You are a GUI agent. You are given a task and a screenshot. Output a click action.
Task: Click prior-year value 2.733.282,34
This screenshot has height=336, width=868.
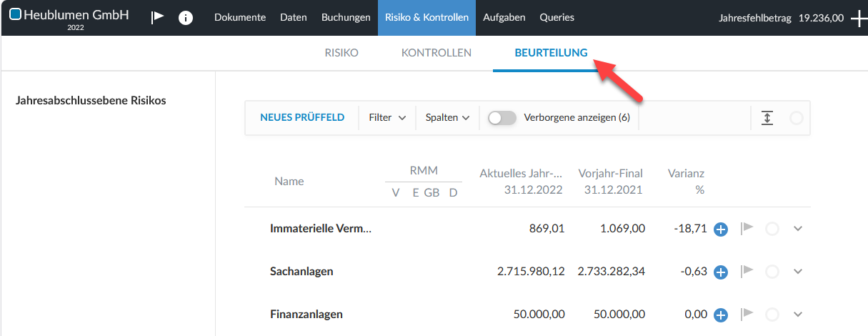coord(612,272)
